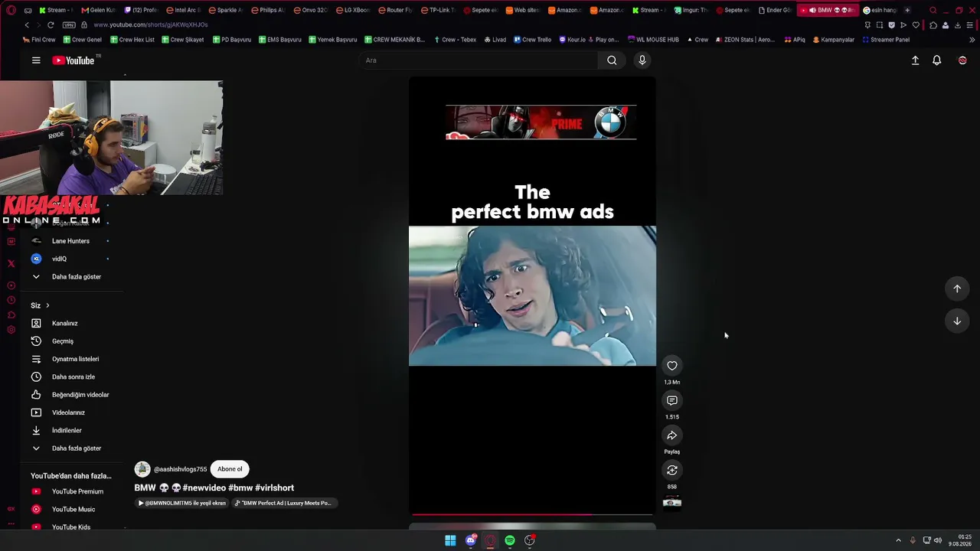Expand the 'Siz' section chevron

pyautogui.click(x=47, y=305)
